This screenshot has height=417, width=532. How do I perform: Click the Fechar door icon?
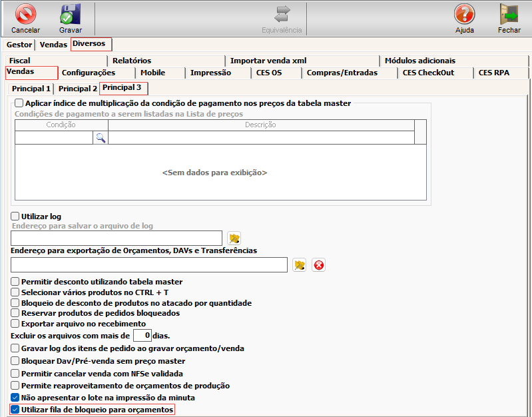point(509,14)
